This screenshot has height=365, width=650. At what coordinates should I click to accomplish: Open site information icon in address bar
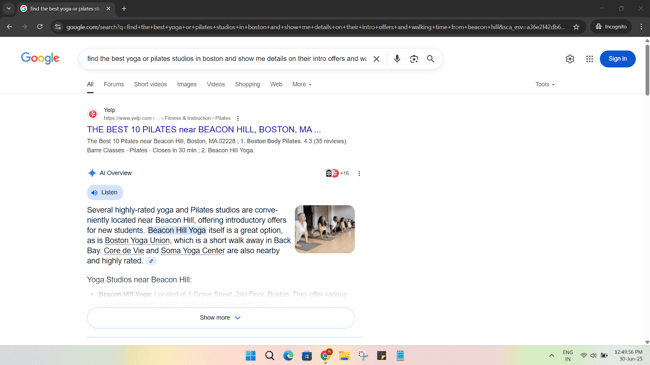tap(58, 27)
